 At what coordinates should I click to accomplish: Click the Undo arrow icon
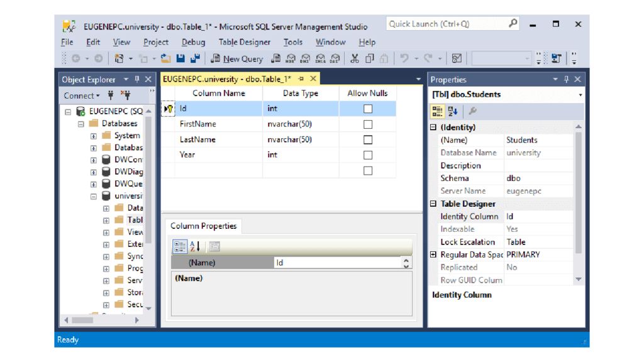click(404, 58)
